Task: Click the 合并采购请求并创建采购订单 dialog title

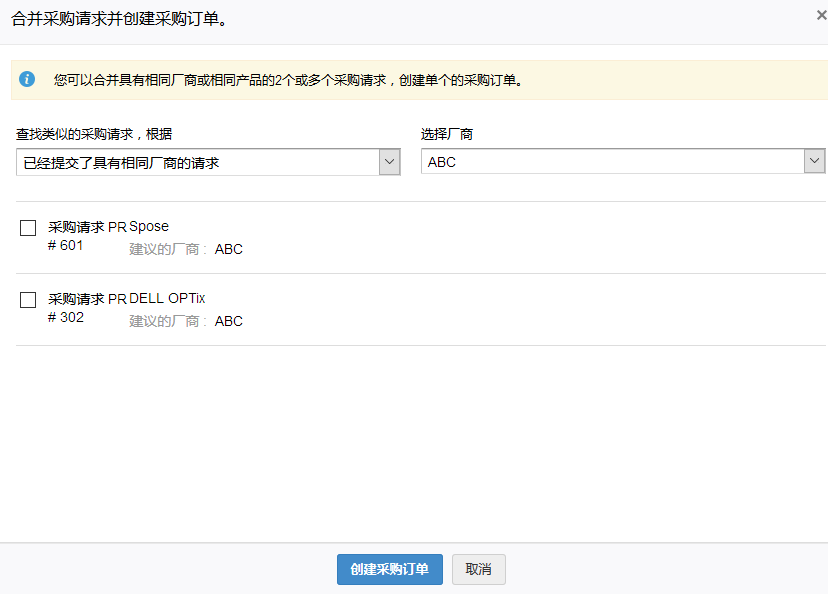Action: 119,20
